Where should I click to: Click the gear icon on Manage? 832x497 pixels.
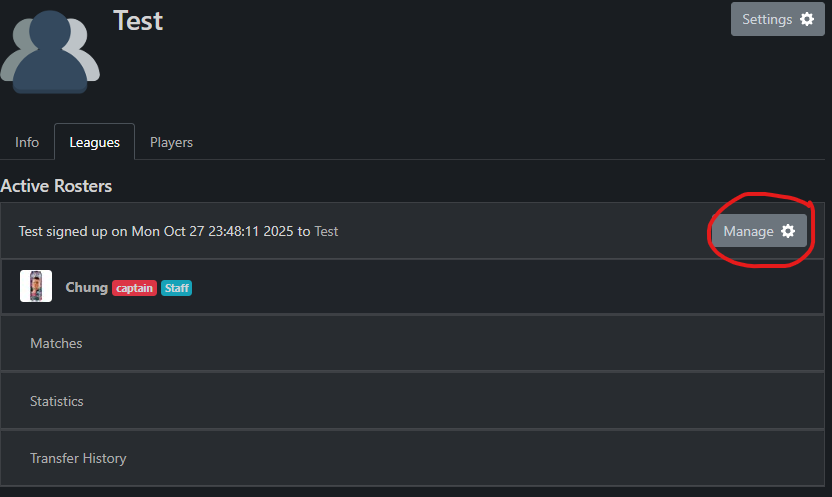point(788,231)
